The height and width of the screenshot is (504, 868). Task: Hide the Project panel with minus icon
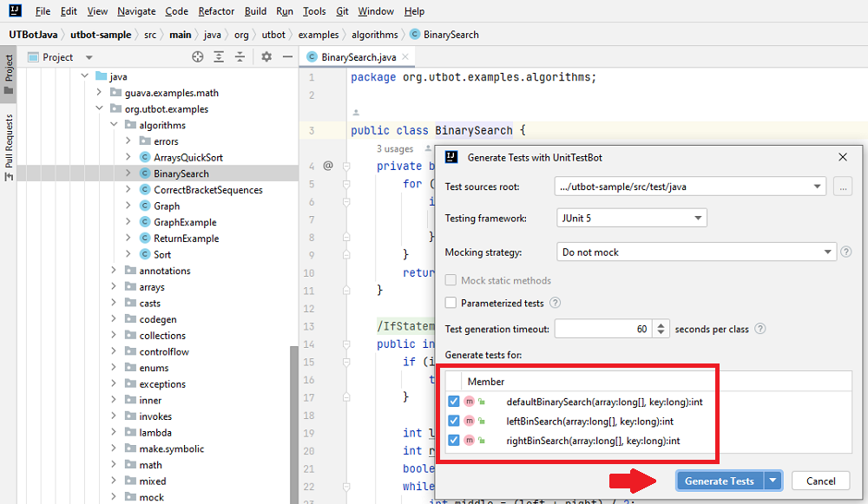(x=286, y=57)
